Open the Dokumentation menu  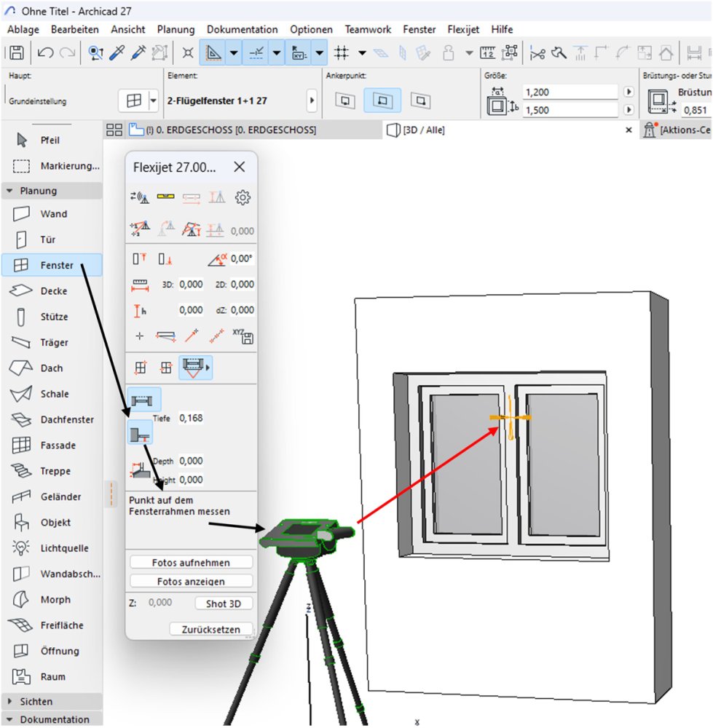242,30
